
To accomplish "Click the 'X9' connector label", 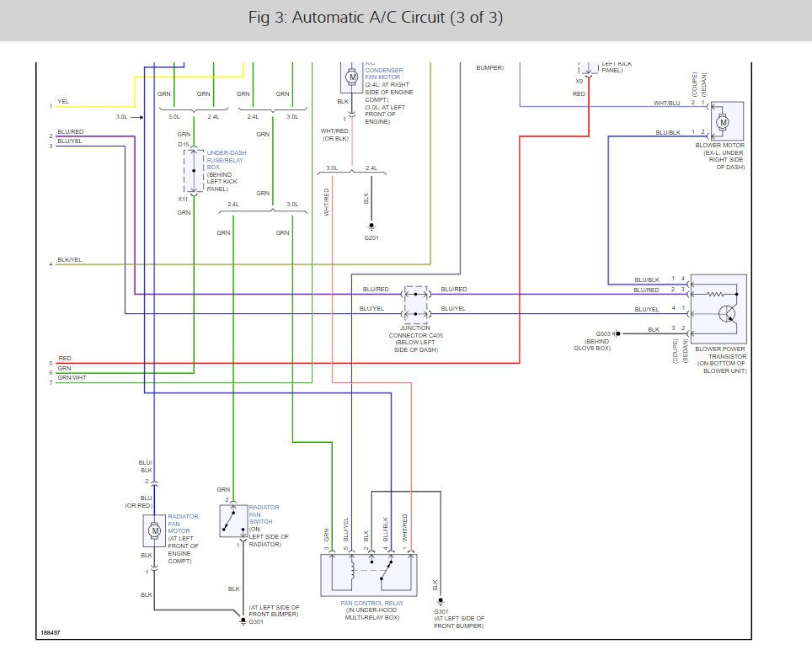I will point(579,82).
